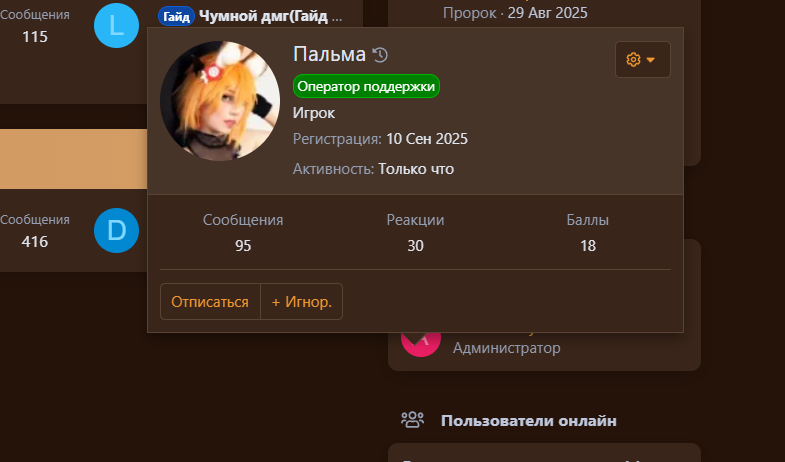Click the orange highlighted banner block
The image size is (785, 462).
[x=74, y=159]
